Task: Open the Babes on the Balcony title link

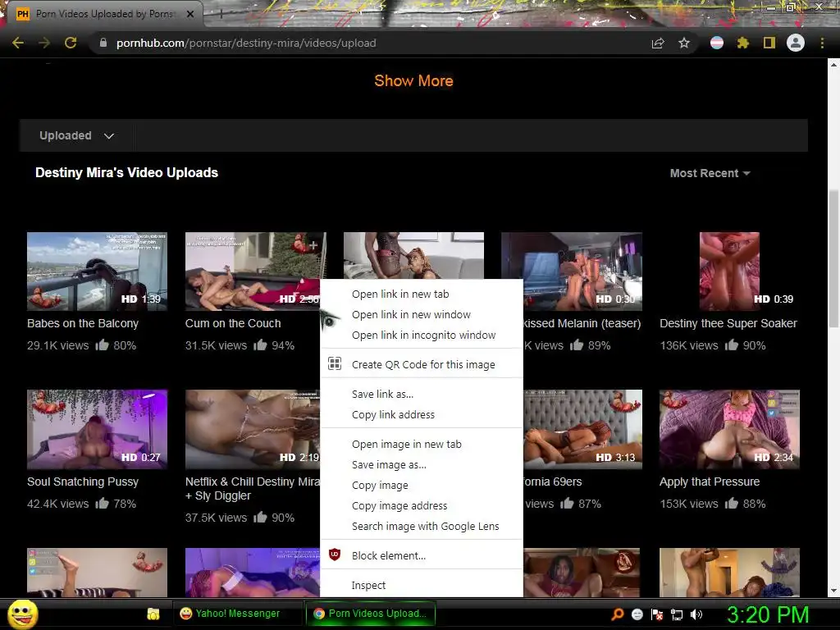Action: [83, 323]
